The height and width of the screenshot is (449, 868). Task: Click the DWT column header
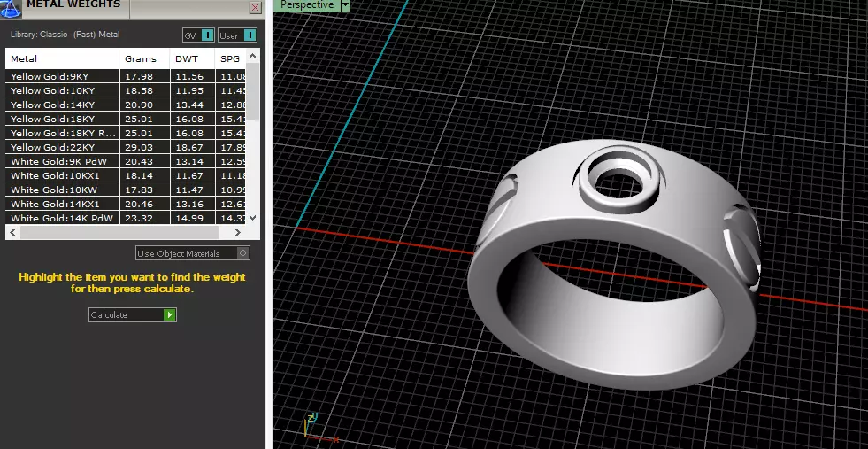(192, 58)
